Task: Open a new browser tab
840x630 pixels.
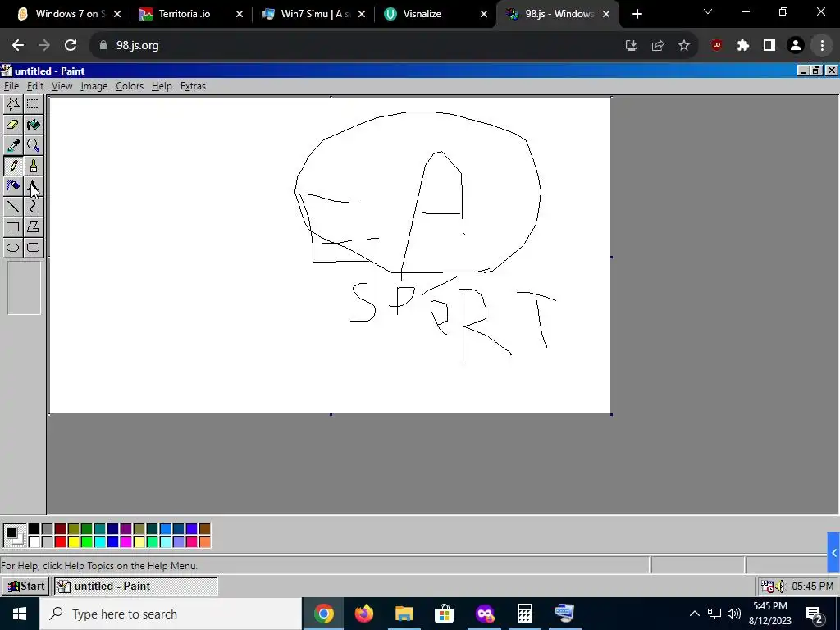Action: coord(637,14)
